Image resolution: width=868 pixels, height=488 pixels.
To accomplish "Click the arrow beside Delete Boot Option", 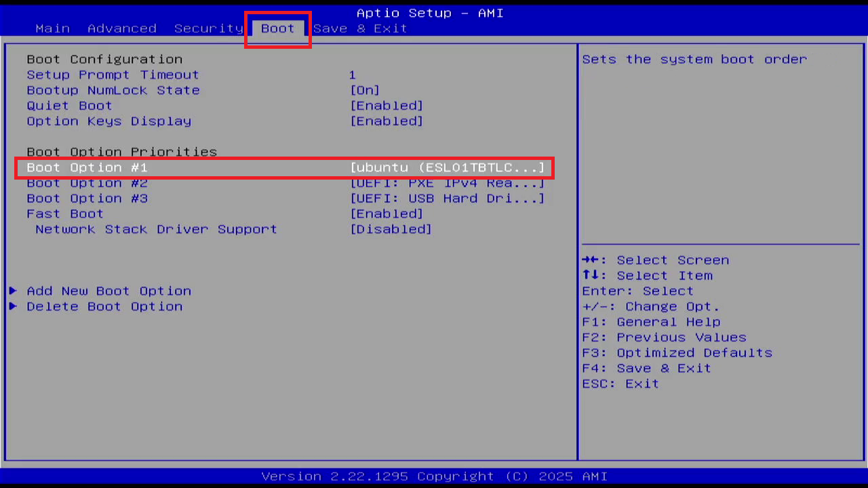I will [x=13, y=306].
